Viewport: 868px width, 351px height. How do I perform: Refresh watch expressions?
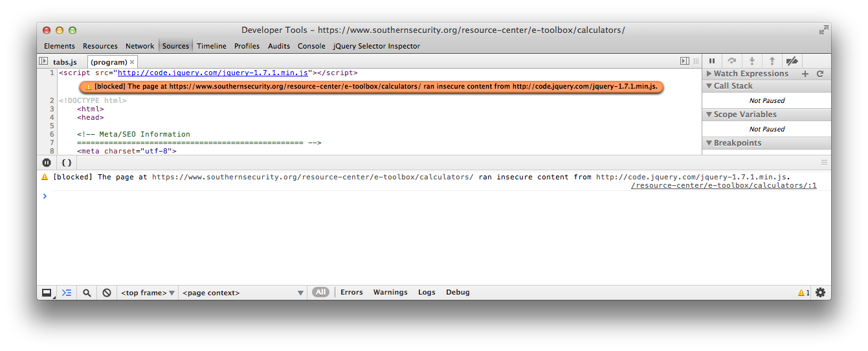point(820,74)
